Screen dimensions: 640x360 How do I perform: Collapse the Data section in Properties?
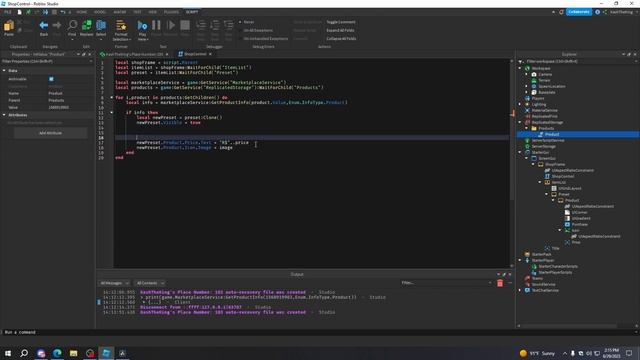point(4,71)
